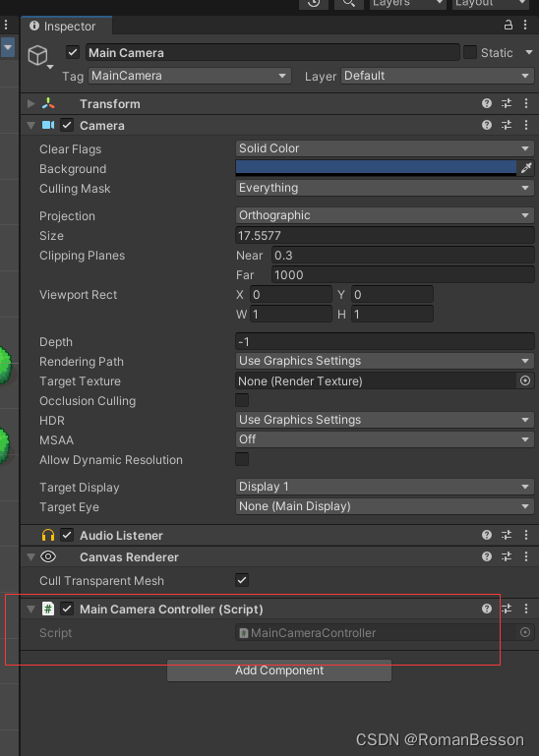
Task: Click the GameObject cube icon selector
Action: [x=39, y=56]
